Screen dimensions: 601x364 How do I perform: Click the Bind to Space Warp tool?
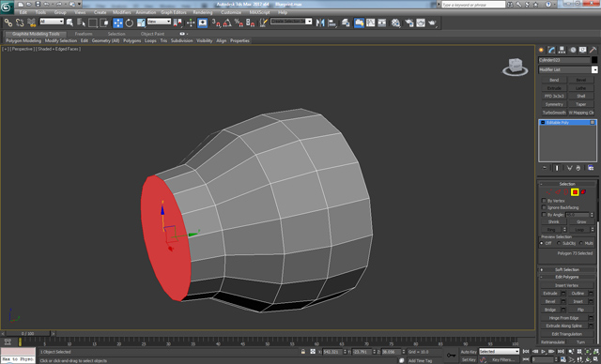coord(31,23)
